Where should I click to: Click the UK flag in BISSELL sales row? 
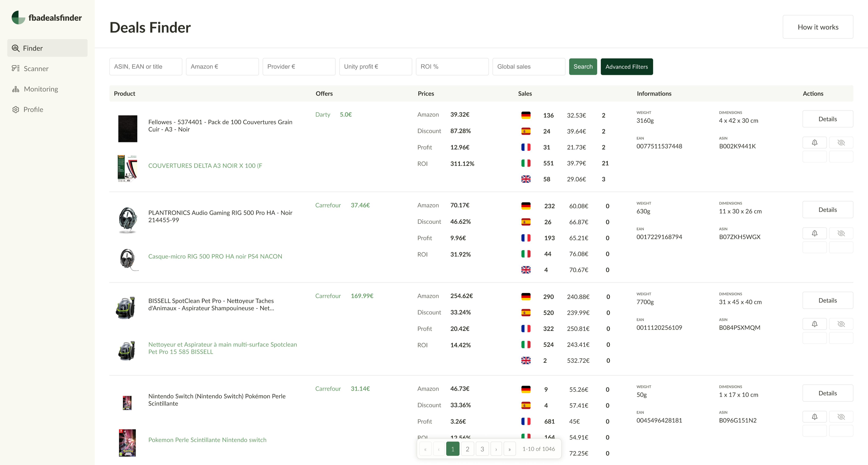tap(526, 361)
